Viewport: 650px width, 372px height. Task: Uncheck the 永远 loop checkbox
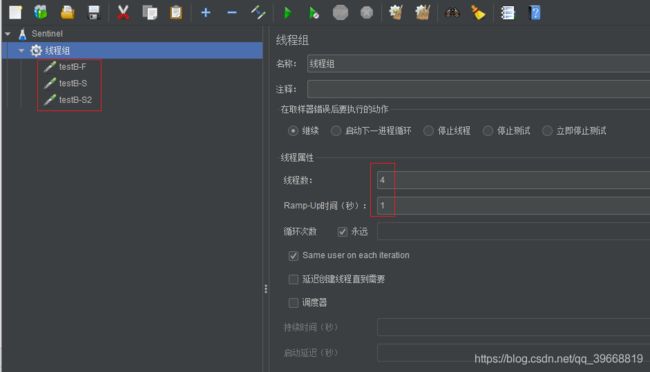coord(342,232)
